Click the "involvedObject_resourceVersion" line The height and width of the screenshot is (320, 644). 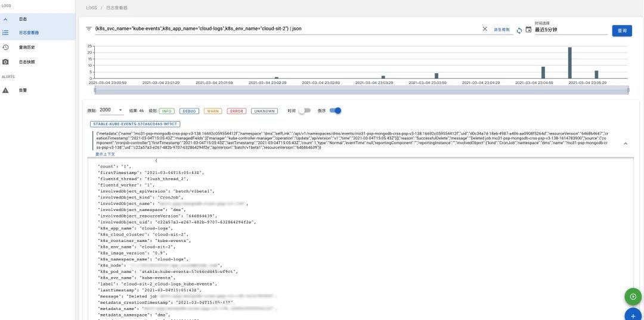157,216
